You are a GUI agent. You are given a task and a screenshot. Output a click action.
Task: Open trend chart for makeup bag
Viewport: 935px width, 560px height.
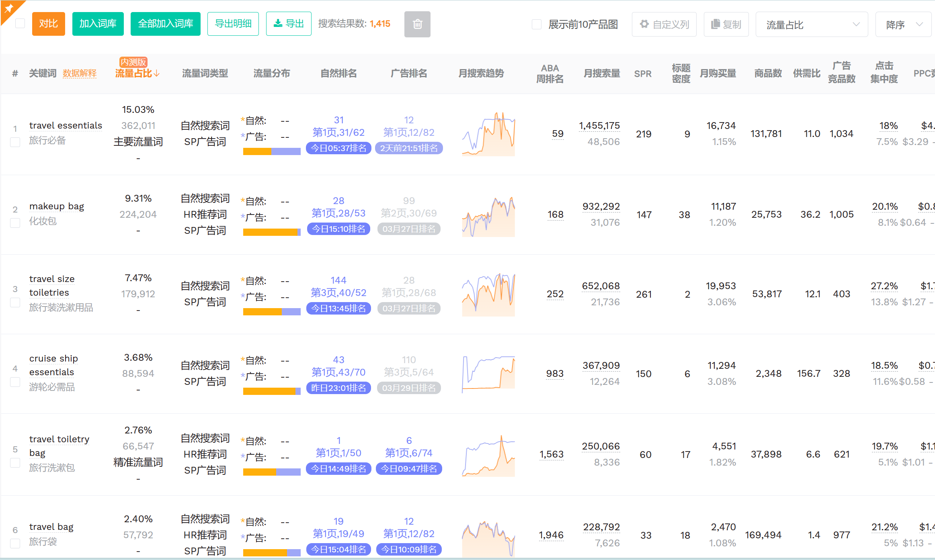point(488,216)
